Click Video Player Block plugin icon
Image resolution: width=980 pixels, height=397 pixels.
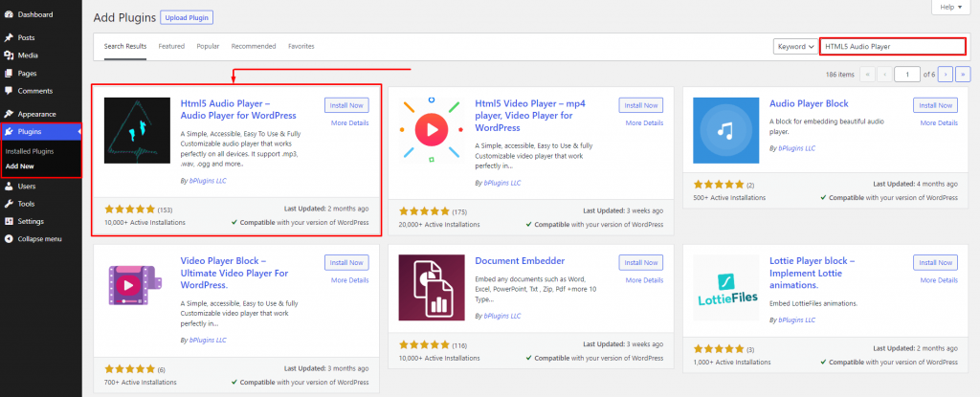(x=137, y=288)
